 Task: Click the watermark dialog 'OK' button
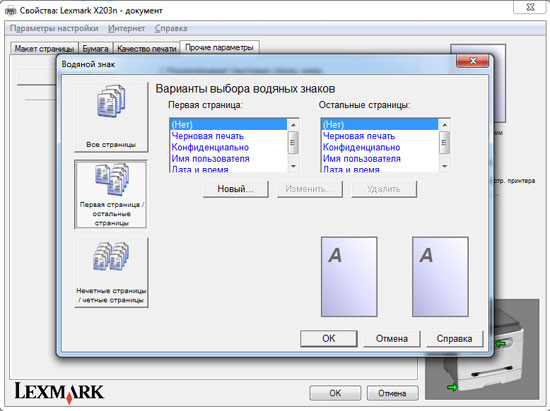tap(329, 338)
